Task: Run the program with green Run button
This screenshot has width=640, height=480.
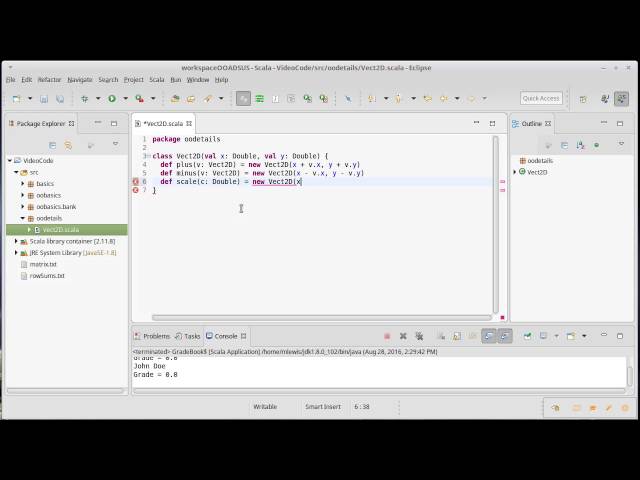Action: (x=112, y=98)
